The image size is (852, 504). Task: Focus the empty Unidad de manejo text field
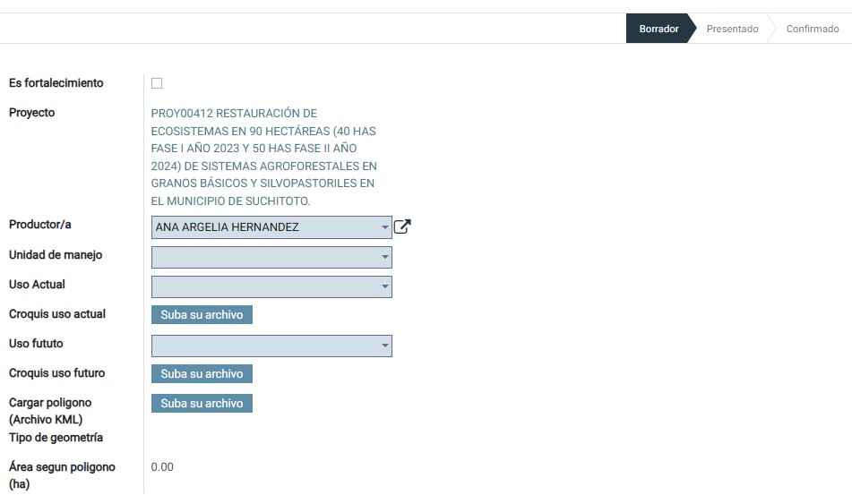point(264,258)
